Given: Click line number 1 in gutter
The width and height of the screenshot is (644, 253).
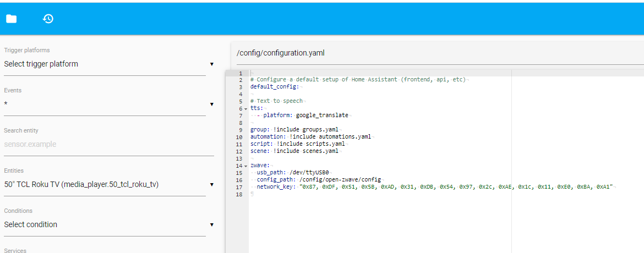Looking at the screenshot, I should coord(241,73).
